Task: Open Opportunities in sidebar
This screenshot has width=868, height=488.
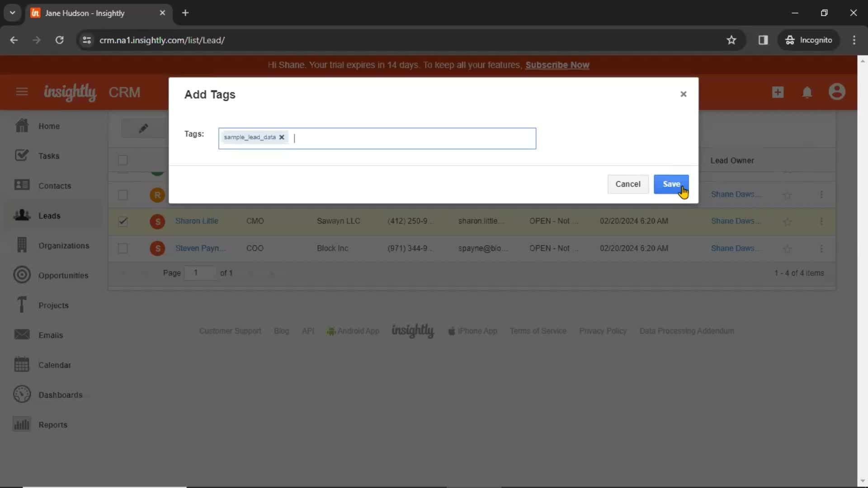Action: (63, 275)
